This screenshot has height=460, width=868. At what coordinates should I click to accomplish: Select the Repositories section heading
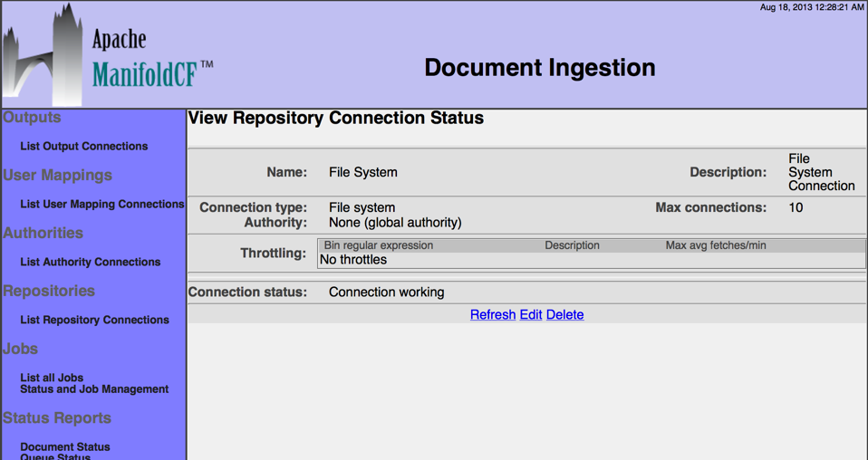tap(49, 291)
